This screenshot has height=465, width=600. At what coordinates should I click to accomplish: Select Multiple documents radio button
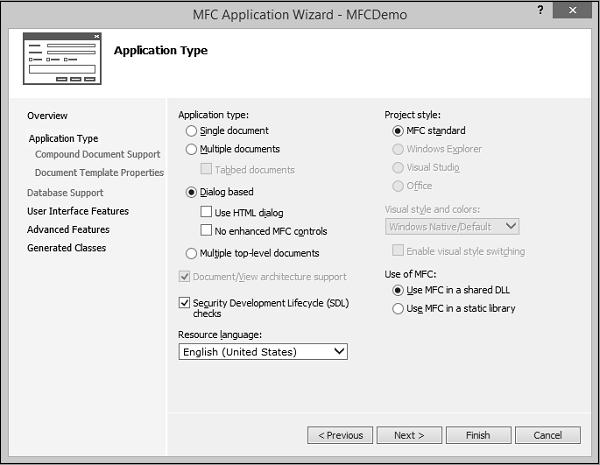(x=191, y=149)
